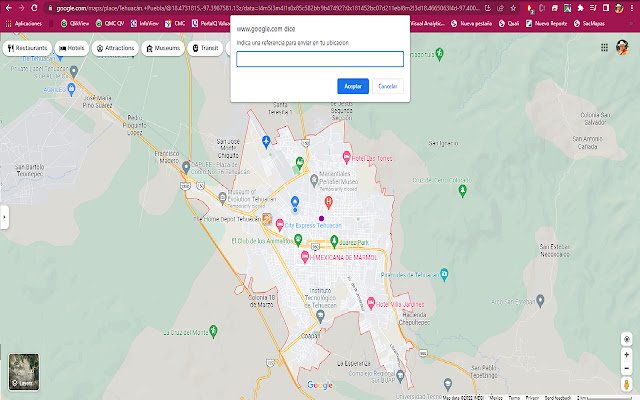Focus the location reference text field
This screenshot has height=400, width=640.
tap(320, 59)
